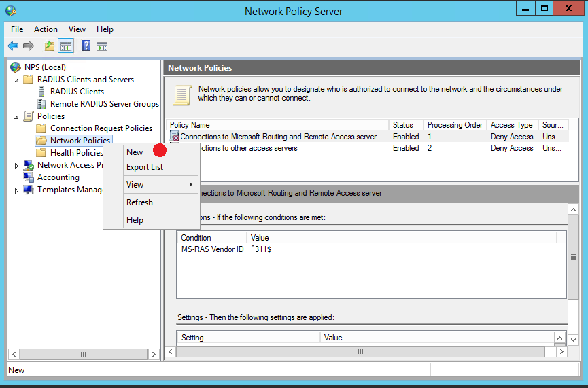Open the File menu
This screenshot has width=588, height=388.
point(17,29)
